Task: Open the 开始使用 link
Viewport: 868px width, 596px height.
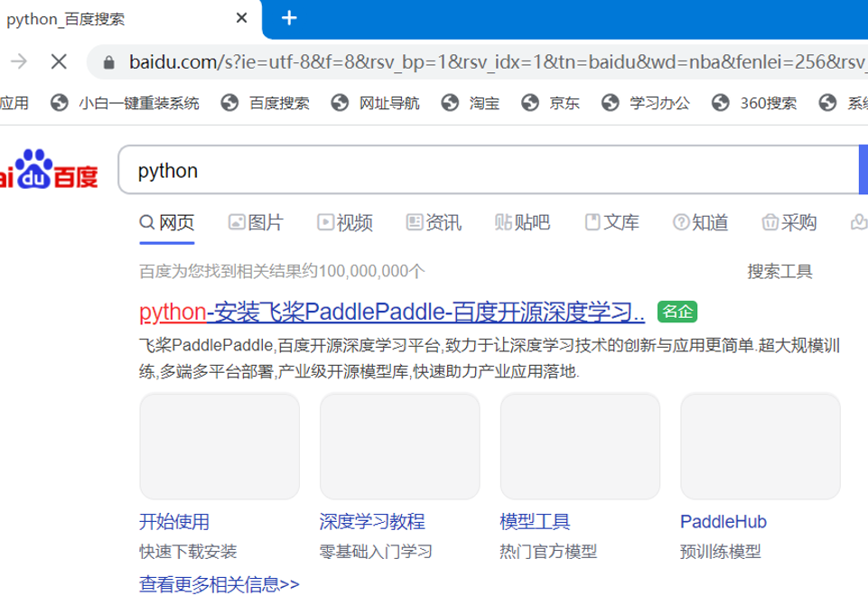Action: [173, 521]
